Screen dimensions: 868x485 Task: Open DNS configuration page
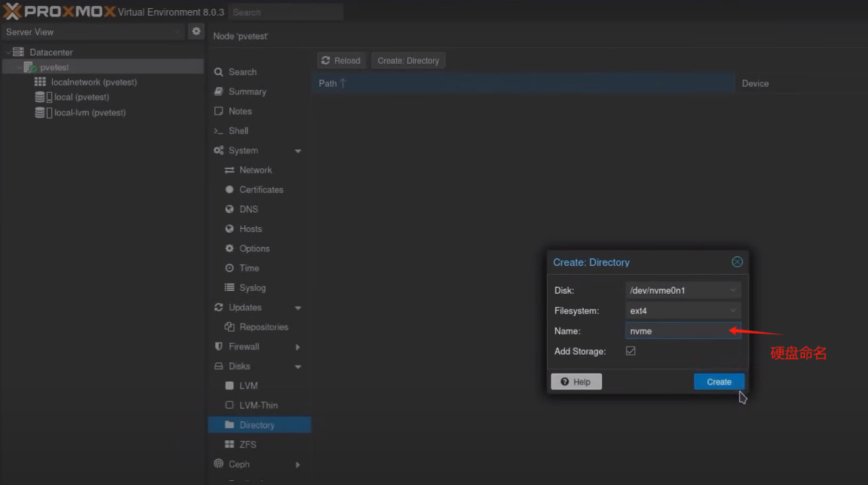(248, 210)
